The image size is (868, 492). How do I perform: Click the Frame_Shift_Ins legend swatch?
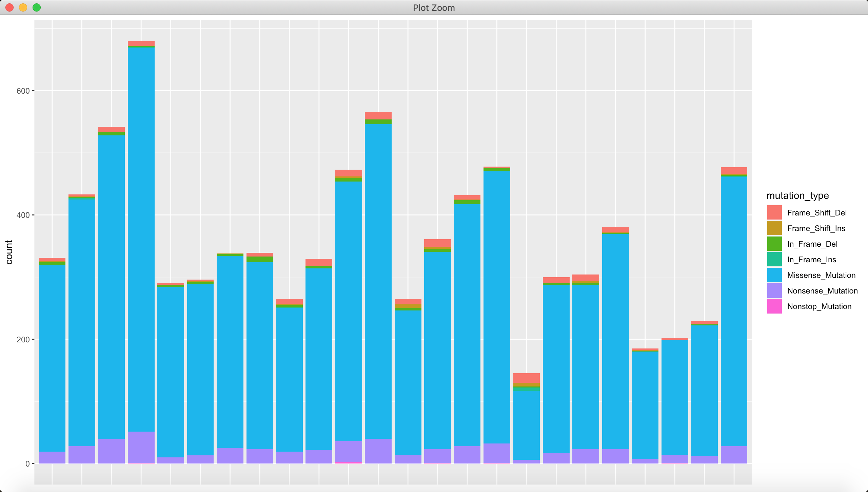774,228
